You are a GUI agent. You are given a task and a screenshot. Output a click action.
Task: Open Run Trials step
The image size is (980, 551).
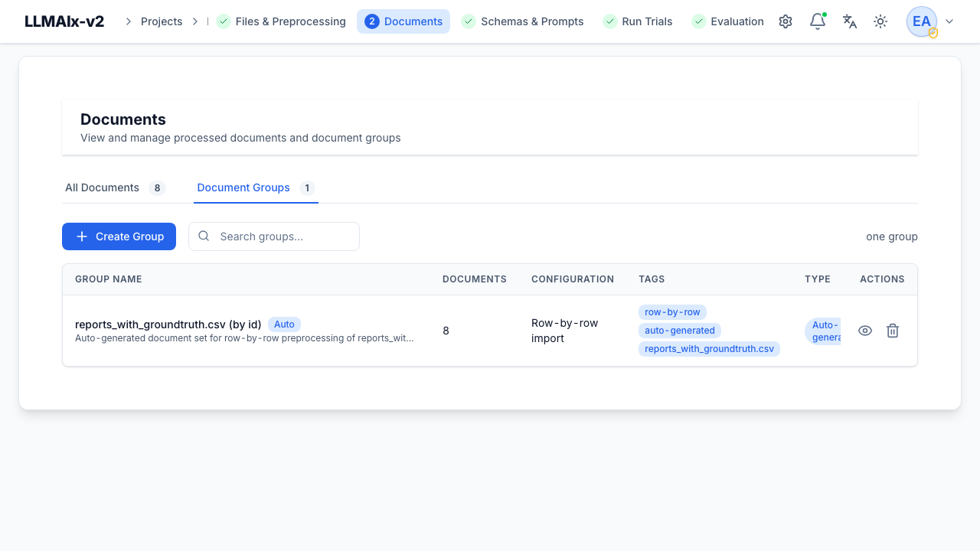pyautogui.click(x=638, y=21)
